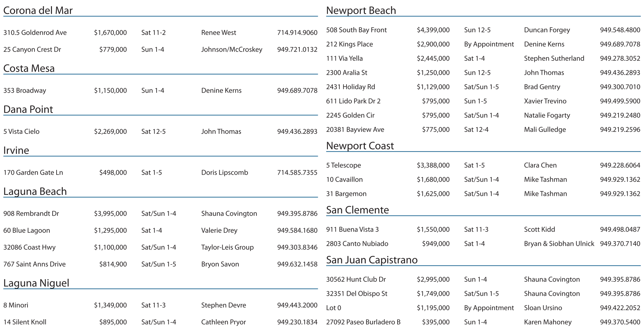Viewport: 644px width, 331px height.
Task: Click the Corona del Mar section heading
Action: pyautogui.click(x=38, y=10)
